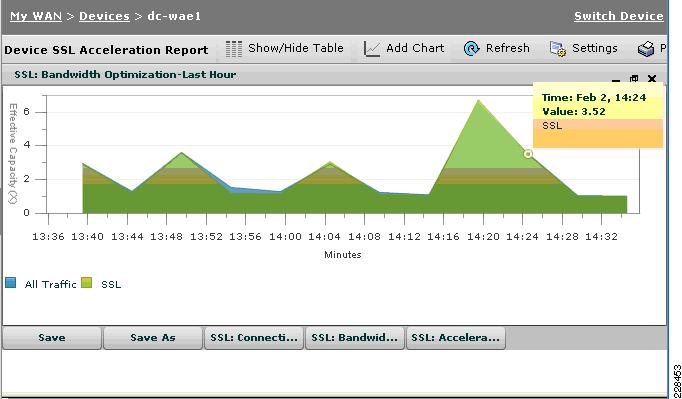Open the SSL: Accelera... chart tab
The height and width of the screenshot is (399, 682).
455,338
